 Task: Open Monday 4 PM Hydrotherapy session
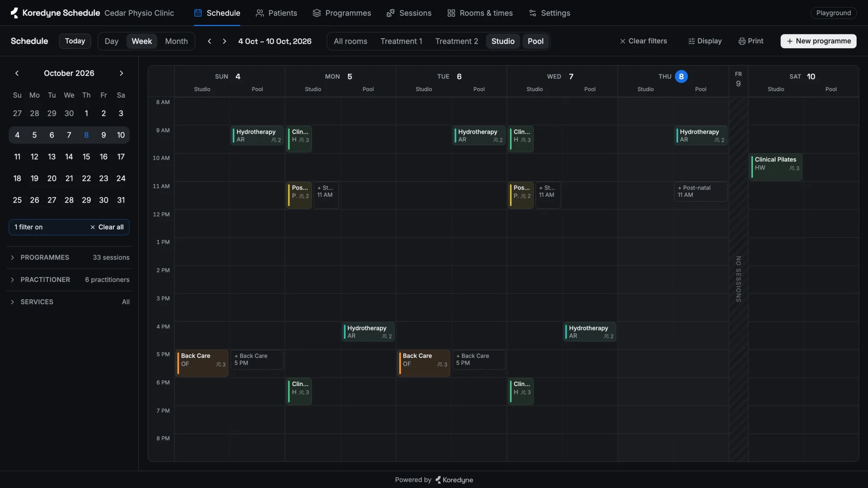[x=368, y=332]
